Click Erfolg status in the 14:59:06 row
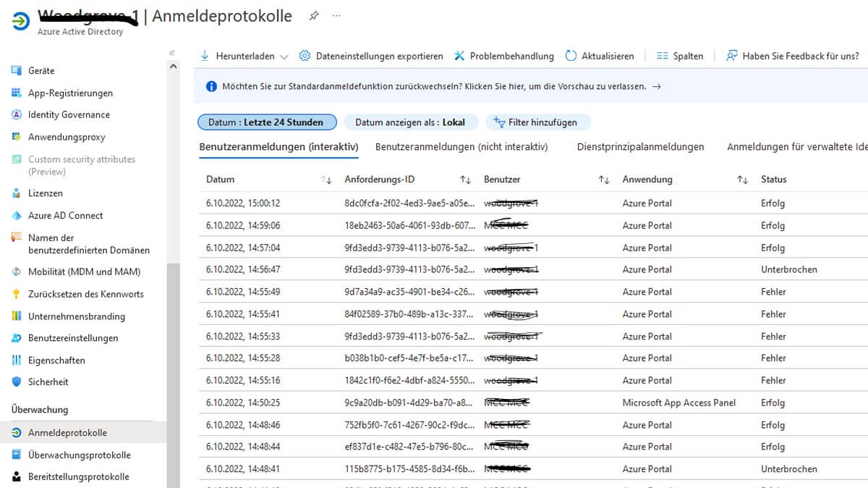Screen dimensions: 868x488 (x=773, y=225)
